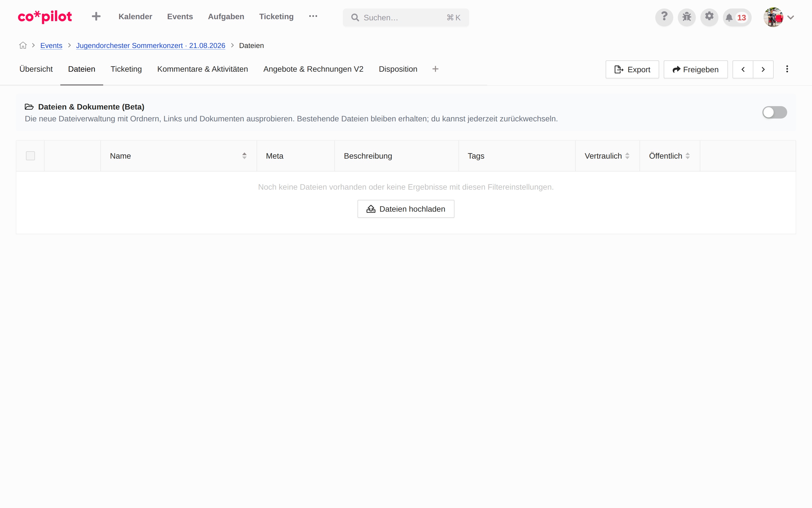Open the vertical three-dots event menu
Viewport: 812px width, 508px height.
[x=787, y=69]
